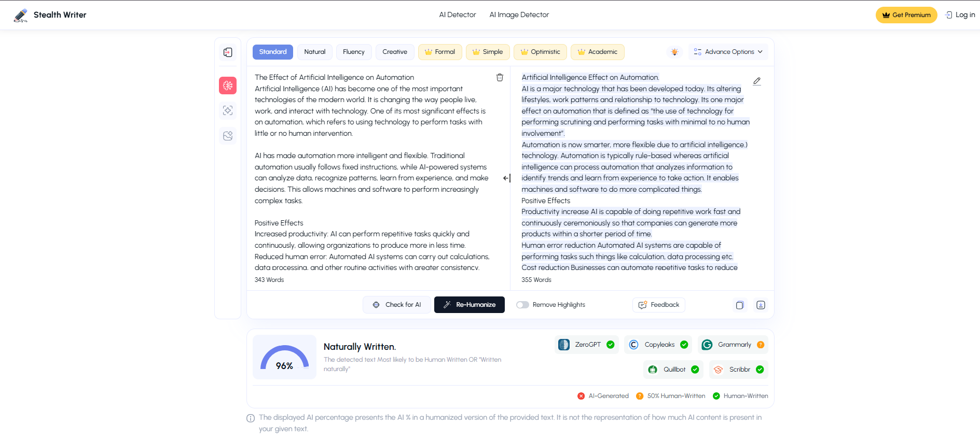This screenshot has width=980, height=440.
Task: Open the humanizer brain icon in sidebar
Action: pyautogui.click(x=228, y=86)
